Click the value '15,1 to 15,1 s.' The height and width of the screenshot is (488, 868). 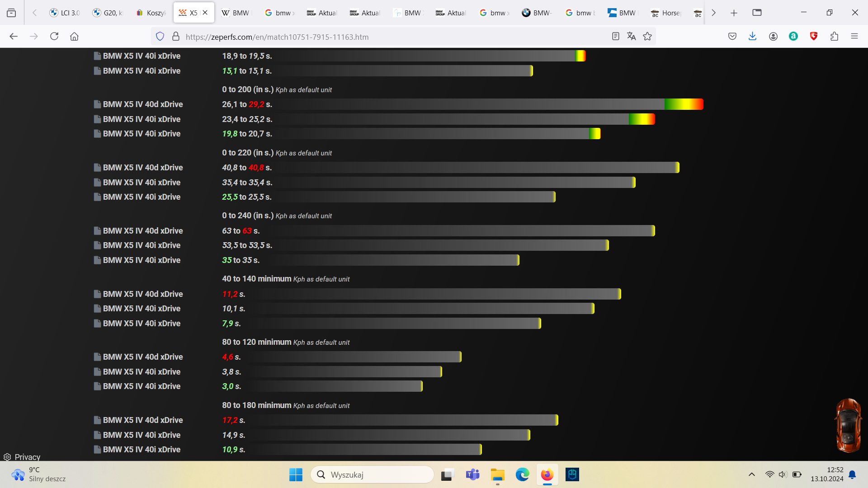click(247, 71)
